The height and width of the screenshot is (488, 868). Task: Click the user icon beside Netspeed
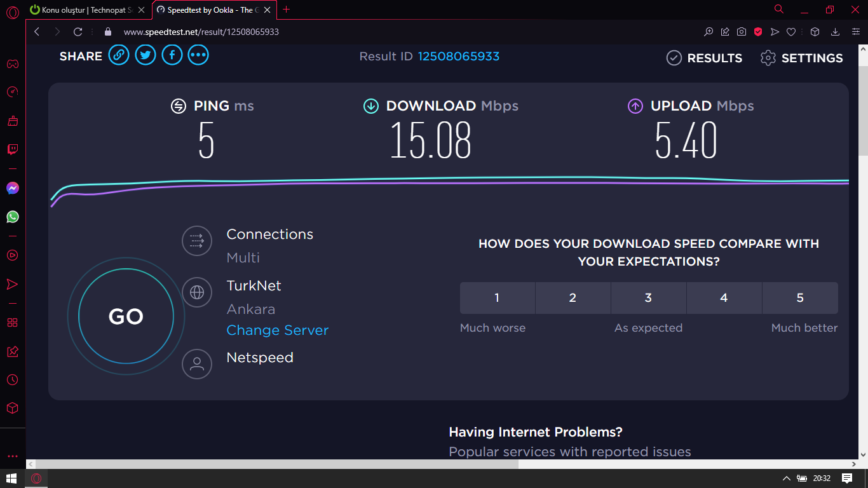coord(197,364)
